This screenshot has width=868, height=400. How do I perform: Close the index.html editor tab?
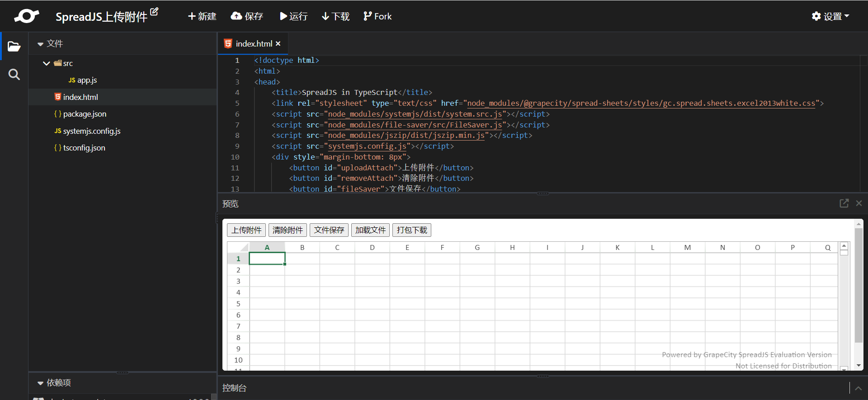point(278,44)
